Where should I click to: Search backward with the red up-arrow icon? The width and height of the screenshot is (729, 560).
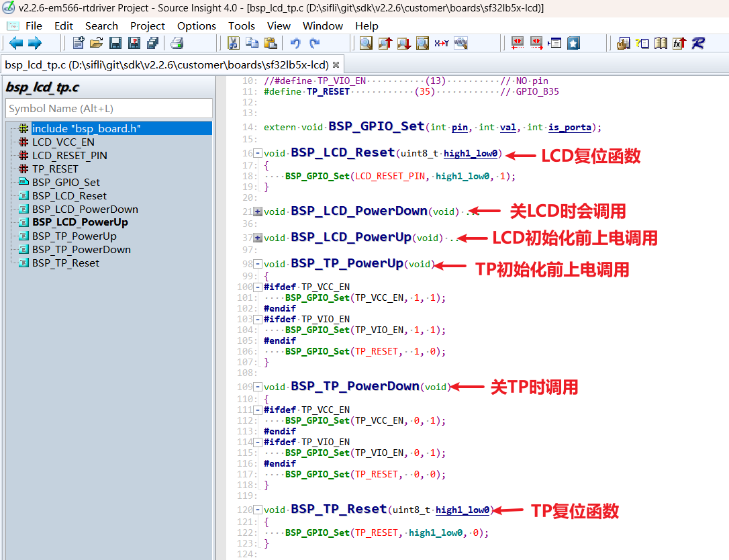point(385,43)
